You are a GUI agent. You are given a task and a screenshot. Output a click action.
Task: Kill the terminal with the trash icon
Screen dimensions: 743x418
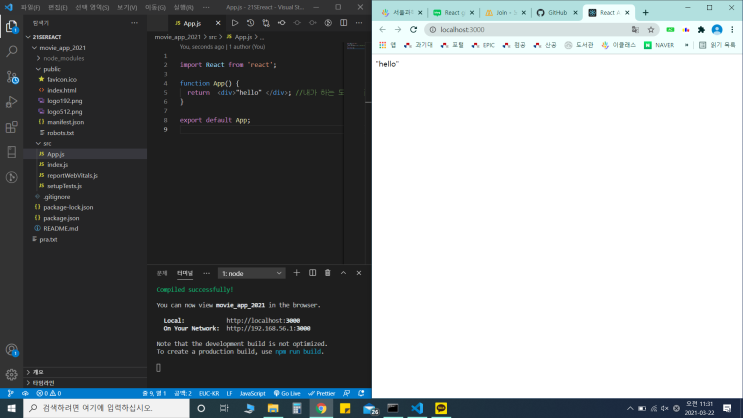pyautogui.click(x=327, y=273)
